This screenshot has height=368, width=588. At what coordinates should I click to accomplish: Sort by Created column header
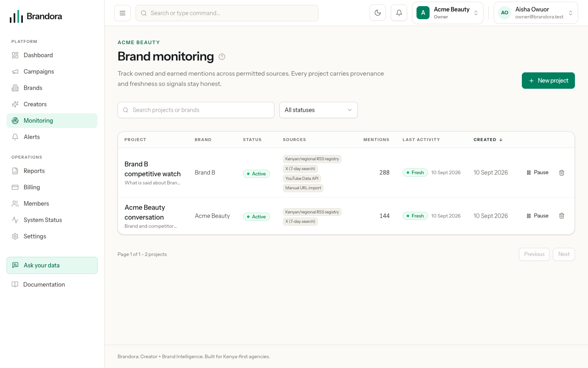[x=488, y=140]
